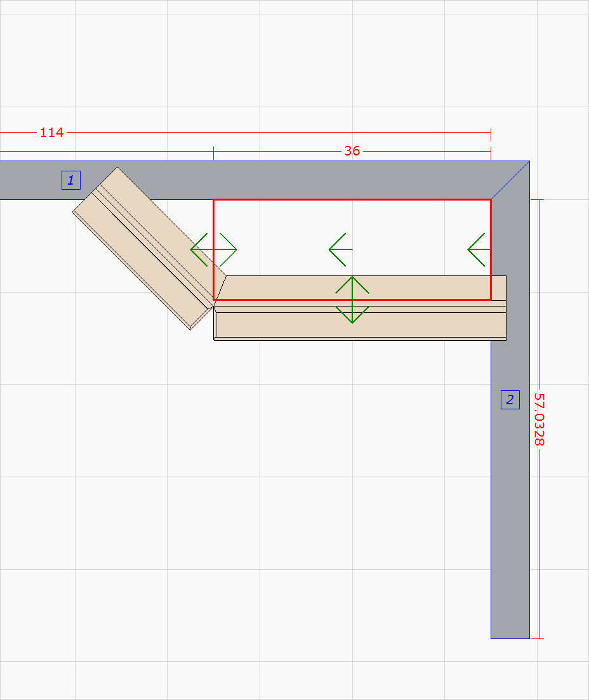Viewport: 589px width, 700px height.
Task: Select the middle left-pointing green arrow
Action: tap(338, 249)
